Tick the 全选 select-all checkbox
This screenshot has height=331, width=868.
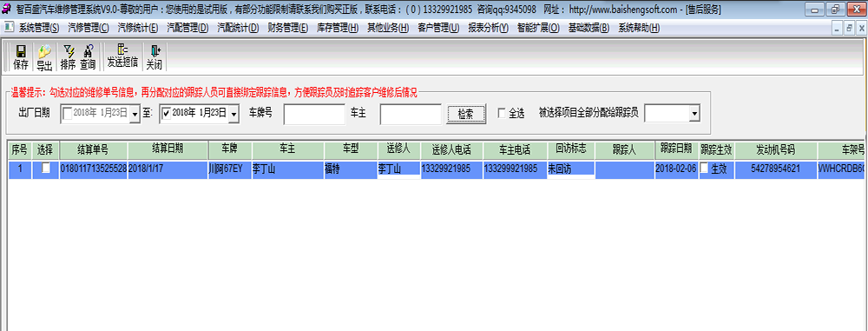click(x=502, y=113)
